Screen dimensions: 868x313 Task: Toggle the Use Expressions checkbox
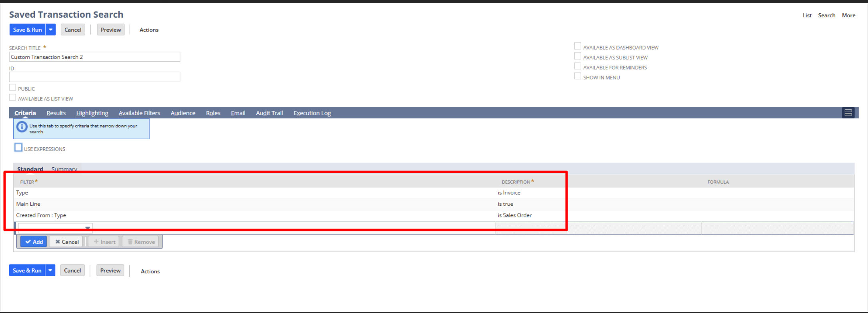(x=18, y=148)
